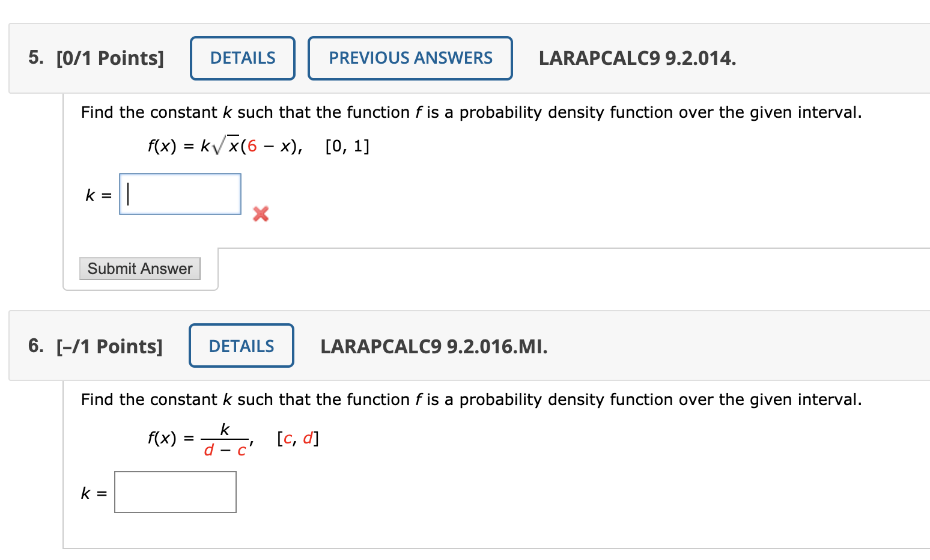Click the question 6 points indicator [–/1 Points]
This screenshot has width=930, height=560.
[109, 346]
